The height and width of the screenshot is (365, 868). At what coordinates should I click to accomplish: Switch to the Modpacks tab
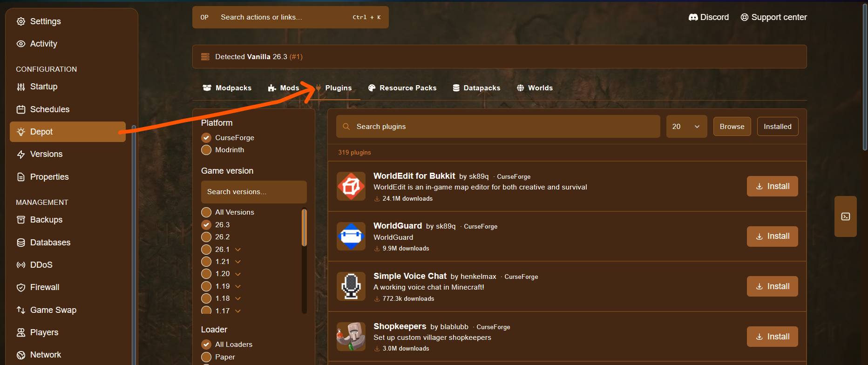(227, 88)
